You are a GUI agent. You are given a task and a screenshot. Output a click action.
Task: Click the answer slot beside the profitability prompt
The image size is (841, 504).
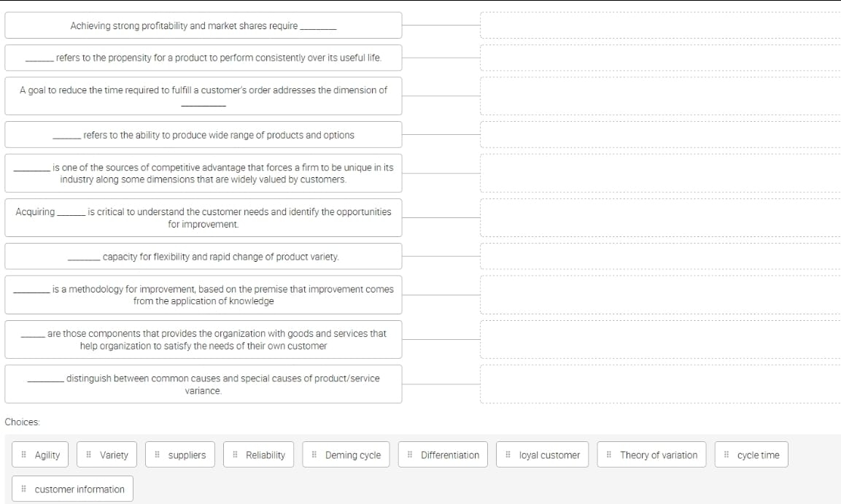660,26
